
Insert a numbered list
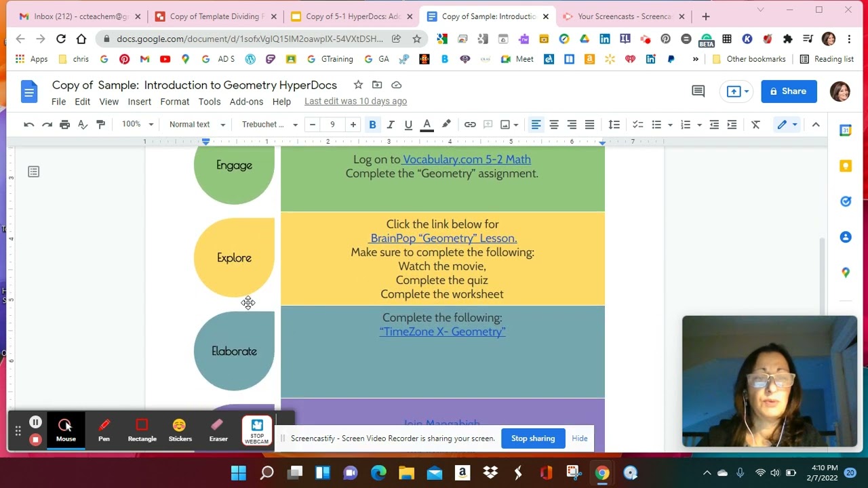[x=686, y=125]
